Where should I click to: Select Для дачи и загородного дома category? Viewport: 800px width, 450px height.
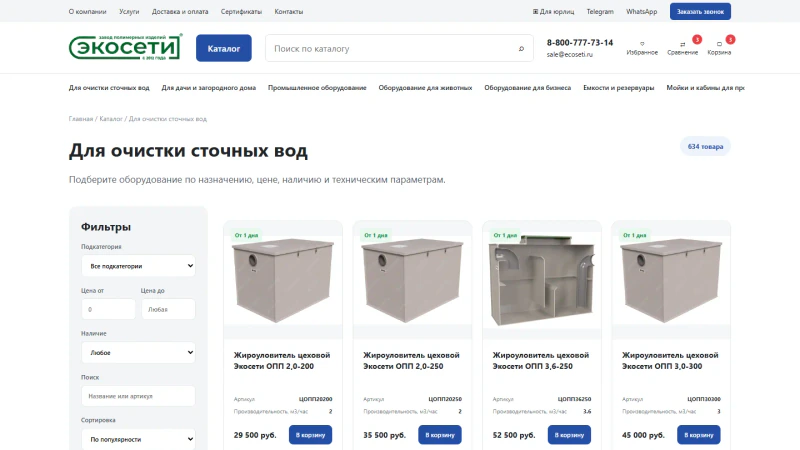209,88
